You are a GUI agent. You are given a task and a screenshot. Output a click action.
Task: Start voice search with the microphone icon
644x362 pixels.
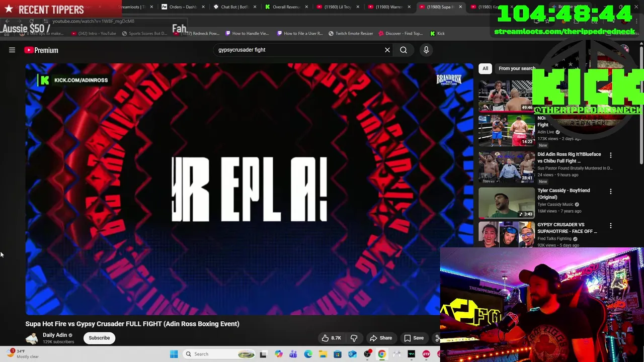426,50
